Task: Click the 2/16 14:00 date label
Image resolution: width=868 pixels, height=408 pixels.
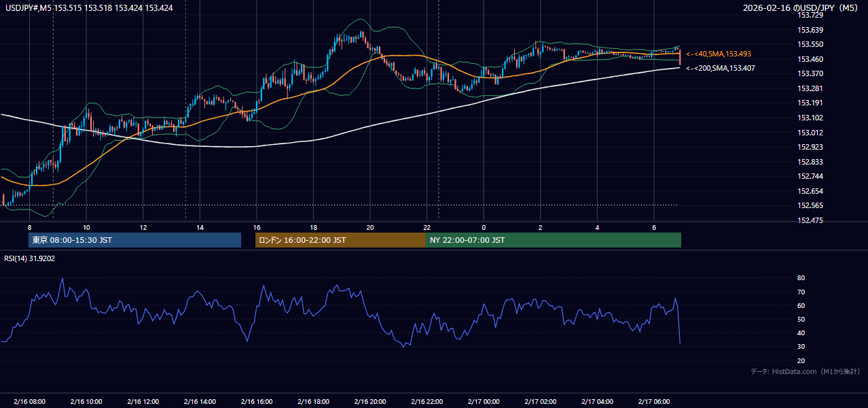Action: 200,401
